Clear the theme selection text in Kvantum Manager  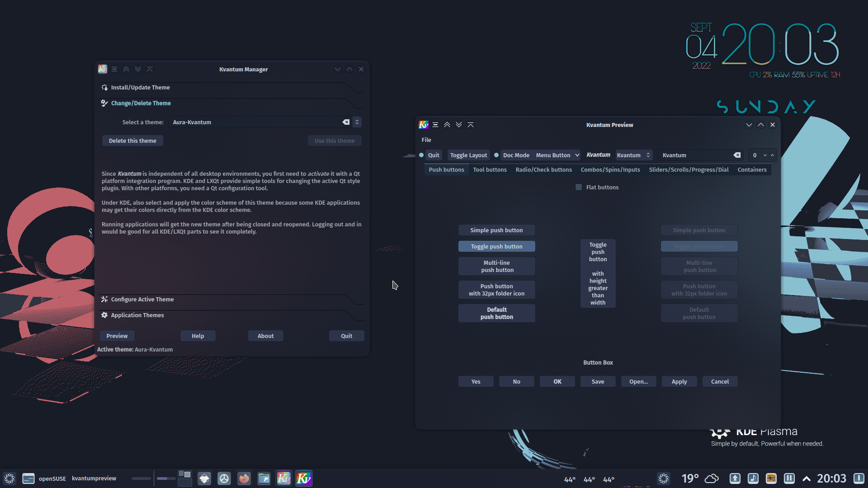(346, 122)
